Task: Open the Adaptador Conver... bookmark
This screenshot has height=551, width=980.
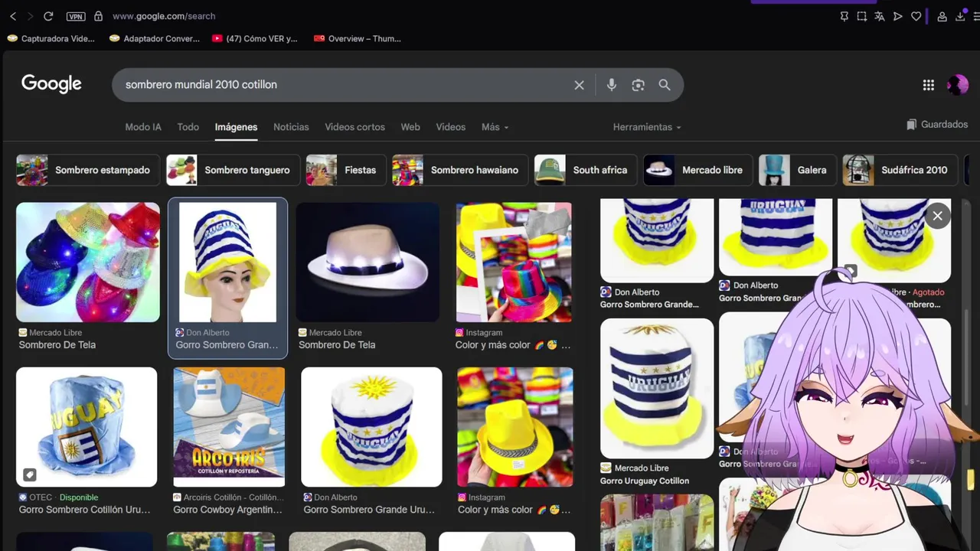Action: (x=155, y=38)
